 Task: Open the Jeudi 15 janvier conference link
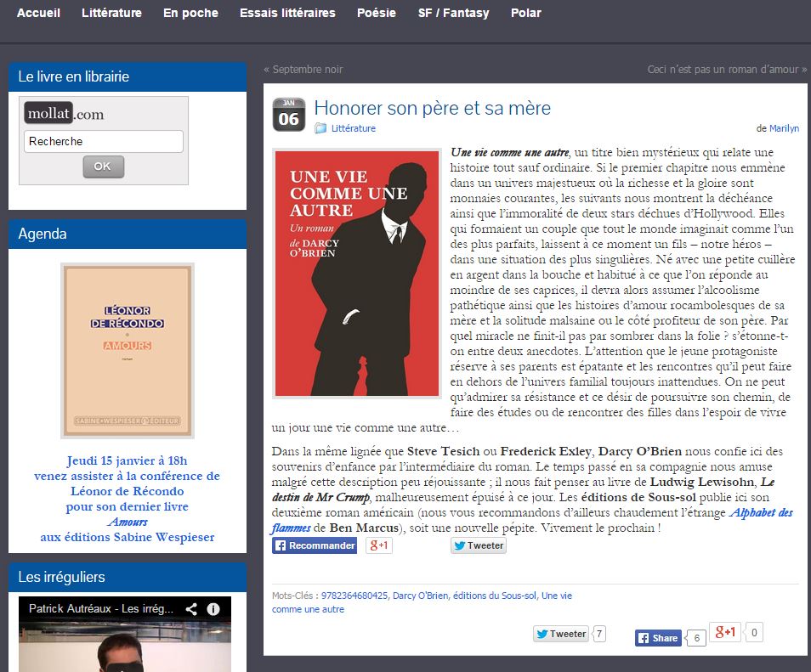tap(128, 499)
